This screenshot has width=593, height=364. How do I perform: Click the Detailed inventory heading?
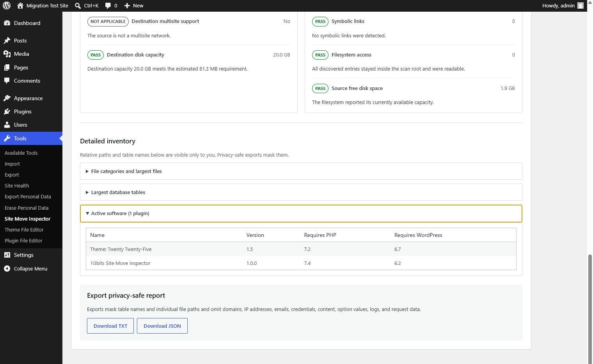tap(108, 141)
